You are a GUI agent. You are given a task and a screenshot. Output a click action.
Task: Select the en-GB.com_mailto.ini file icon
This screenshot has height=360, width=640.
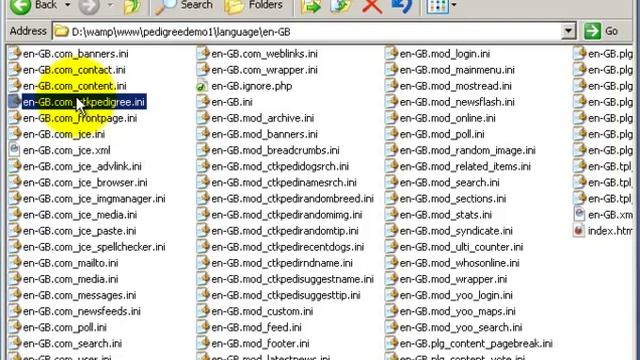(14, 263)
